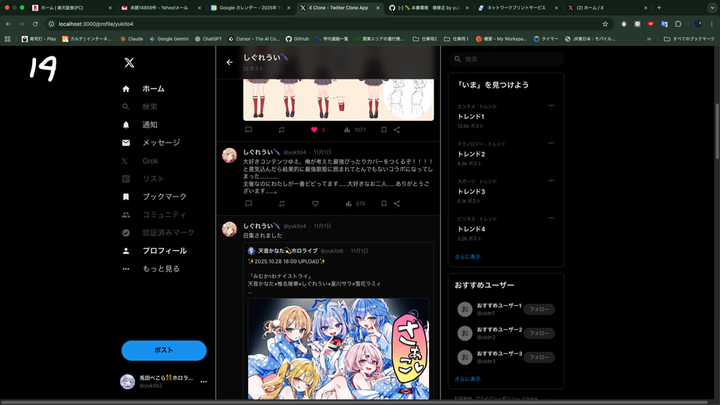720x405 pixels.
Task: Open Lists (リスト) in the sidebar
Action: [143, 179]
